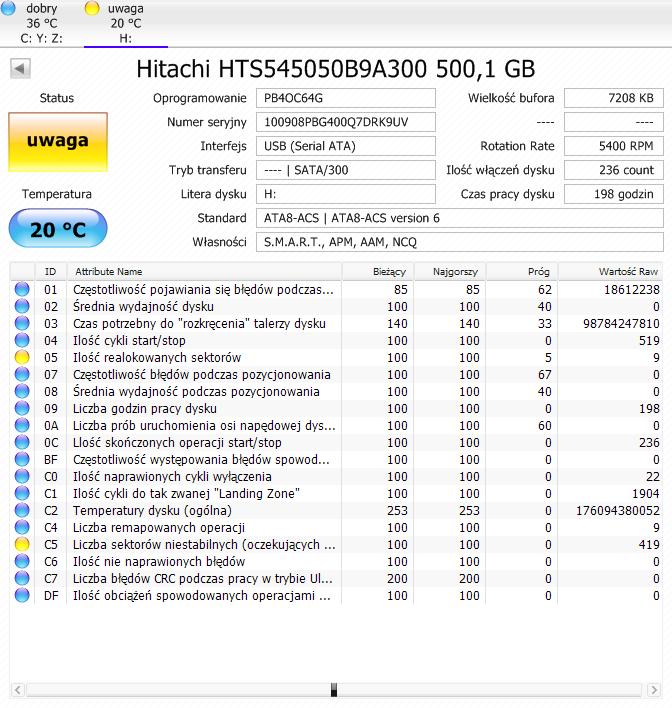The image size is (672, 708).
Task: Click the Numer seryjny field value
Action: coord(346,122)
